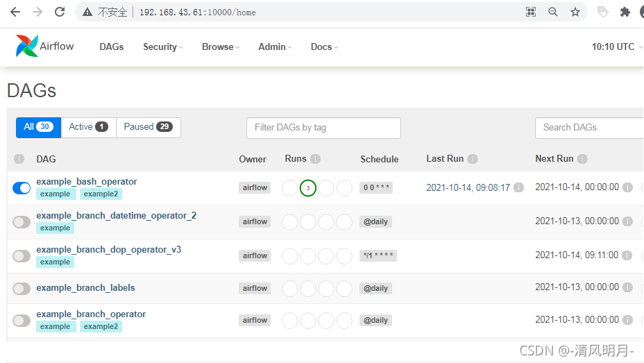Viewport: 644px width, 363px height.
Task: Click the first run-status circle for example_bash_operator
Action: pyautogui.click(x=289, y=188)
